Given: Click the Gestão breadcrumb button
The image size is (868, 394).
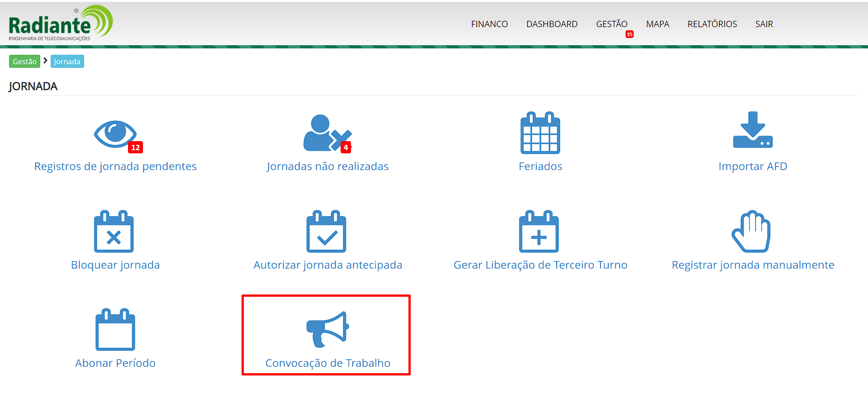Looking at the screenshot, I should coord(24,62).
